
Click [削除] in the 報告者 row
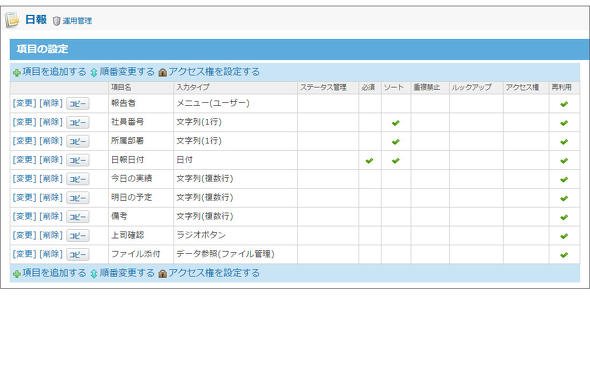coord(51,103)
